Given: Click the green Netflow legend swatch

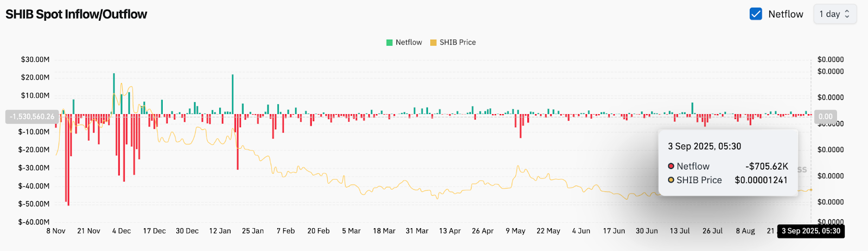Looking at the screenshot, I should 389,42.
